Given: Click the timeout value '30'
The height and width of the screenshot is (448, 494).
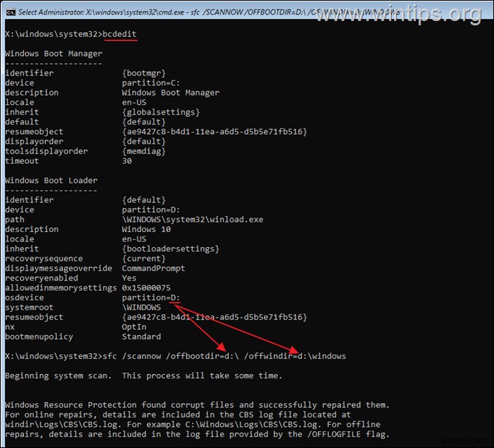Looking at the screenshot, I should pyautogui.click(x=127, y=161).
